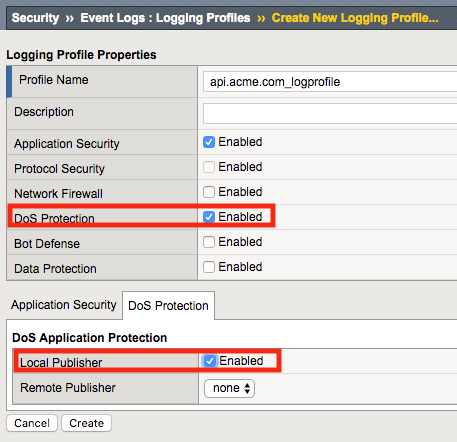Select the DoS Protection tab
This screenshot has height=442, width=457.
point(168,305)
